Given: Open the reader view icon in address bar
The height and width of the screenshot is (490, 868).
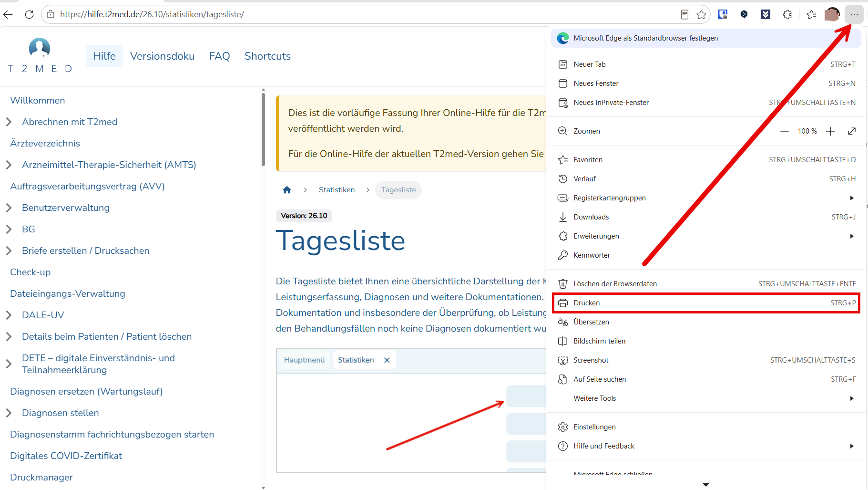Looking at the screenshot, I should (x=684, y=14).
